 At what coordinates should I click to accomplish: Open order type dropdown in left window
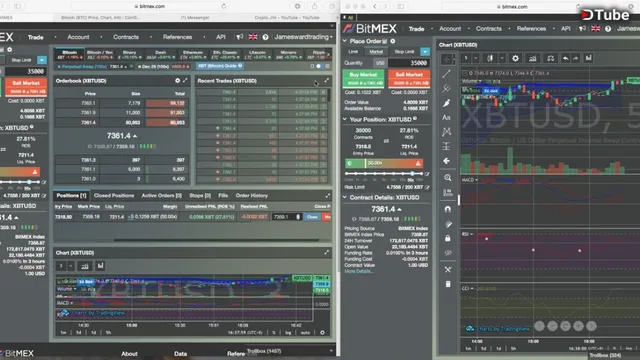point(42,60)
